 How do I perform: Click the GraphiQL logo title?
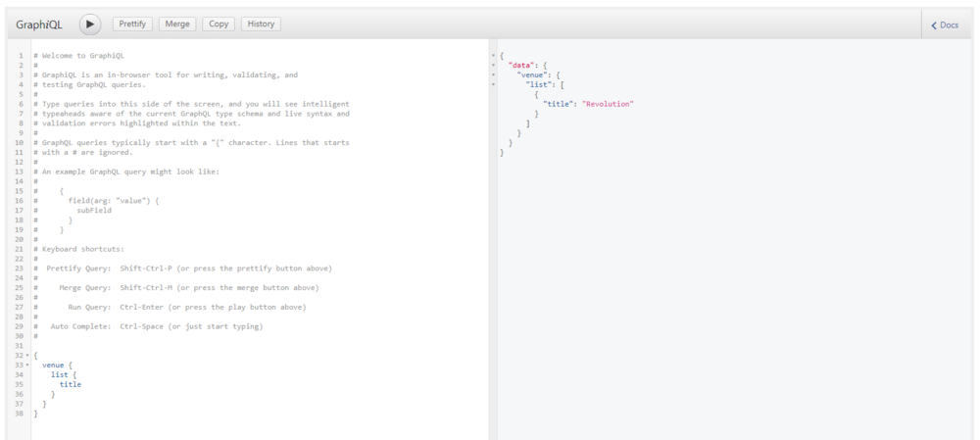tap(39, 24)
